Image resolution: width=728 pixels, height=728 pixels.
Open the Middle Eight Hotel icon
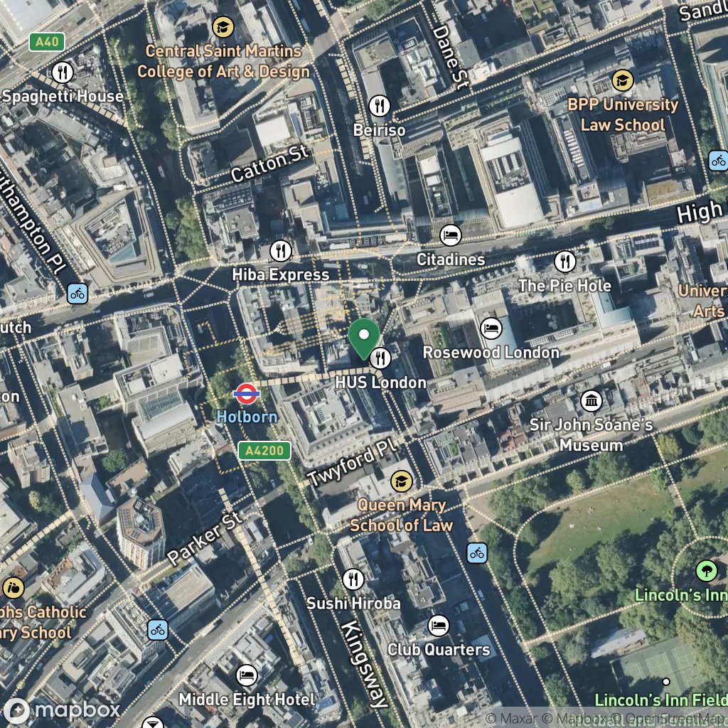(x=247, y=675)
